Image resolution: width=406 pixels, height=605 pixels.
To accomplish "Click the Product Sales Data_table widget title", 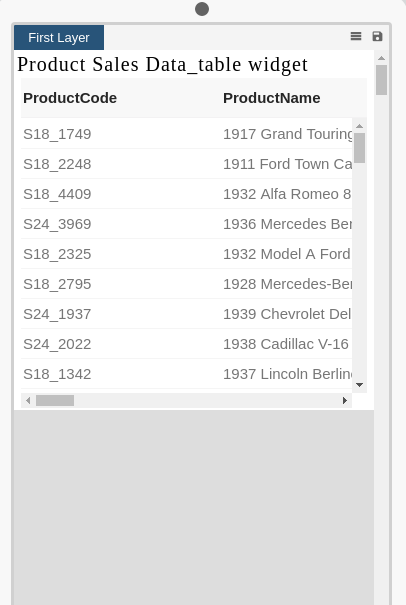I will click(162, 64).
